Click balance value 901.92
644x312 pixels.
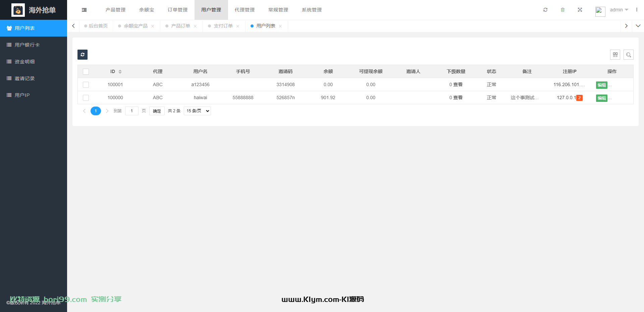click(x=328, y=98)
